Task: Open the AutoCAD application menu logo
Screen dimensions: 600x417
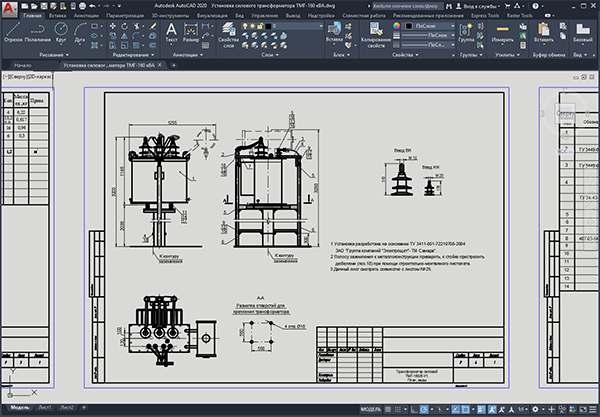Action: 9,8
